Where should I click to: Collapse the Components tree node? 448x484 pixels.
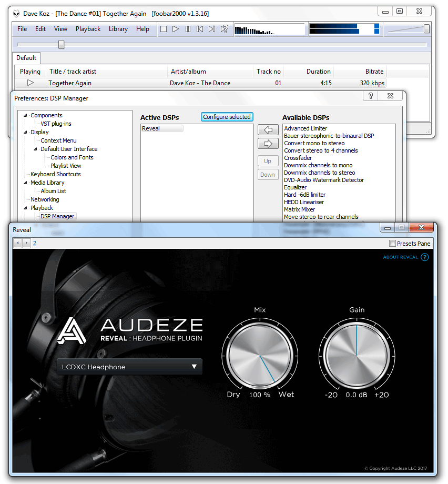[26, 115]
